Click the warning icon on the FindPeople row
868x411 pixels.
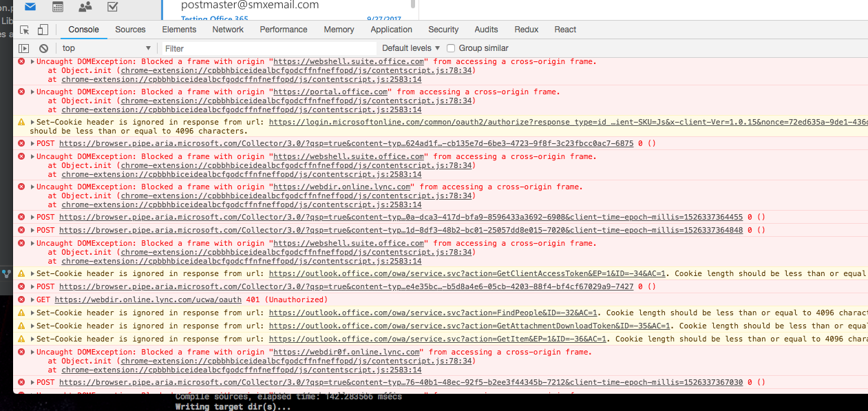tap(21, 313)
